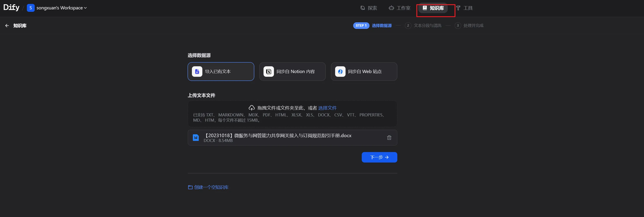Select the 知识库 tab
This screenshot has width=644, height=217.
[x=433, y=8]
